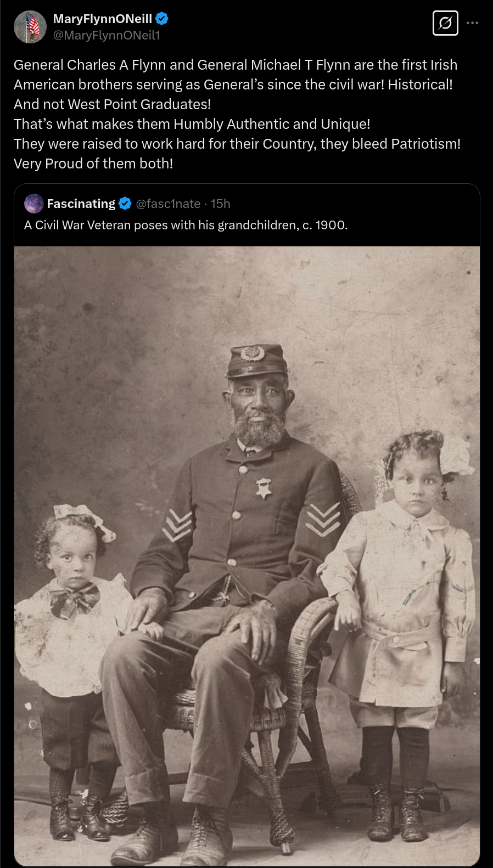Screen dimensions: 493x868
Task: Click the veteran's cap with wreath emblem
Action: click(257, 360)
